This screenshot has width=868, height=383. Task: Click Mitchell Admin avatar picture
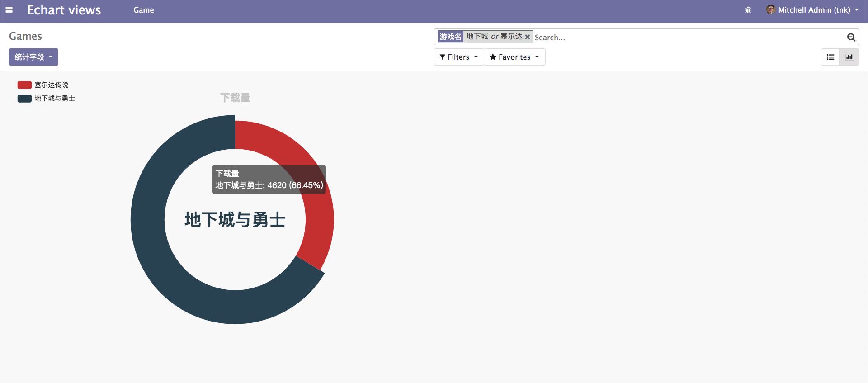click(x=770, y=10)
